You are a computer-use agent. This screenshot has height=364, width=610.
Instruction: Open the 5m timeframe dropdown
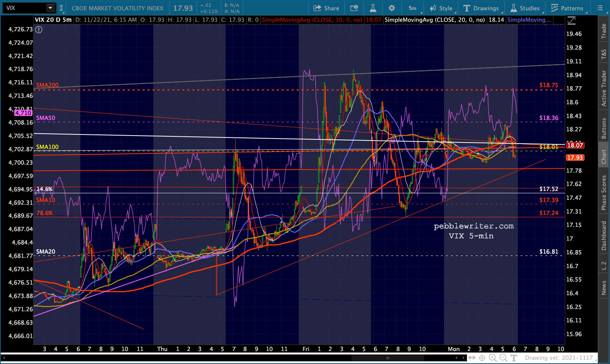click(413, 8)
